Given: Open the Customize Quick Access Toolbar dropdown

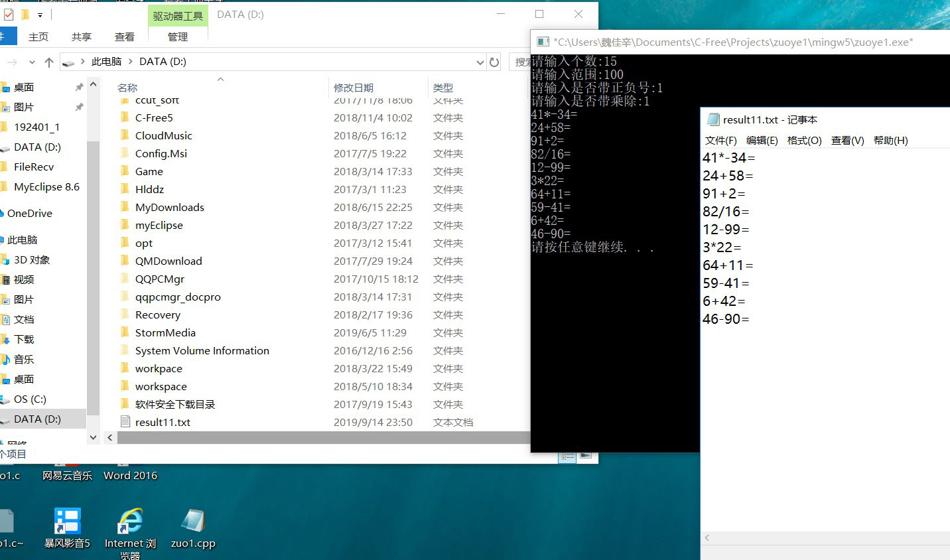Looking at the screenshot, I should pos(40,15).
